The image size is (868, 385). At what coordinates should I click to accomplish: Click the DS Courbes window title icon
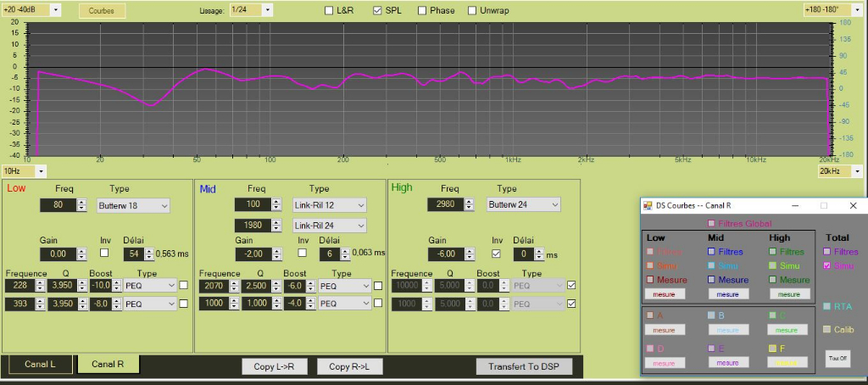[x=648, y=205]
